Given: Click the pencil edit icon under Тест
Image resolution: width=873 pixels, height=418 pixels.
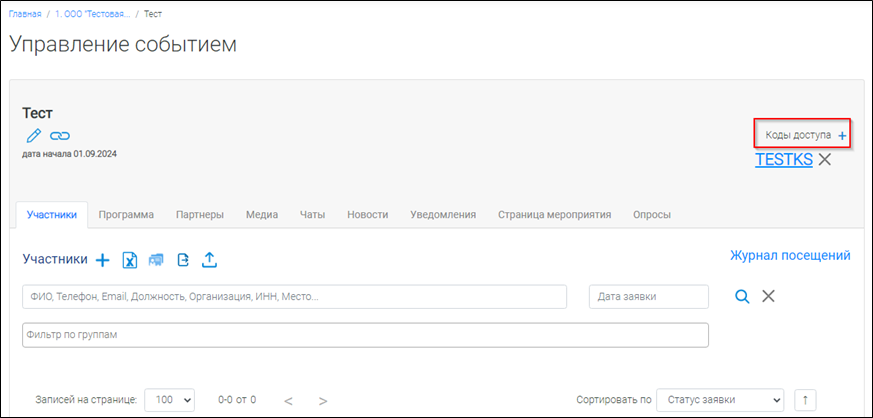Looking at the screenshot, I should [x=33, y=135].
